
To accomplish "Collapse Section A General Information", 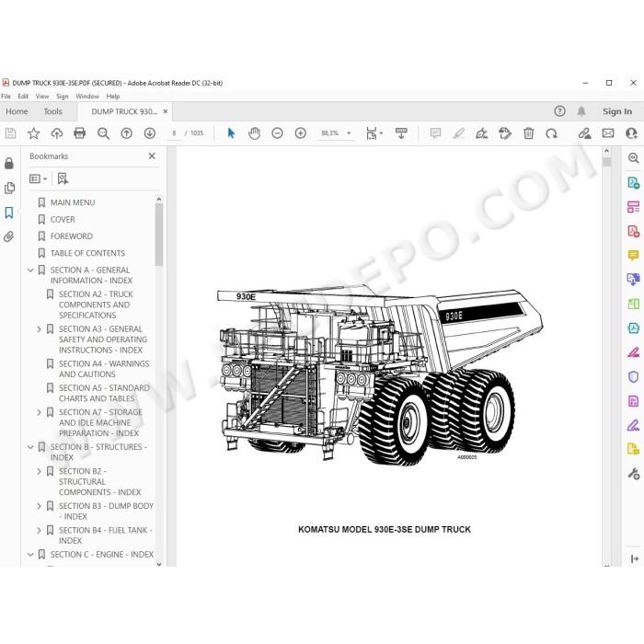I will point(30,270).
